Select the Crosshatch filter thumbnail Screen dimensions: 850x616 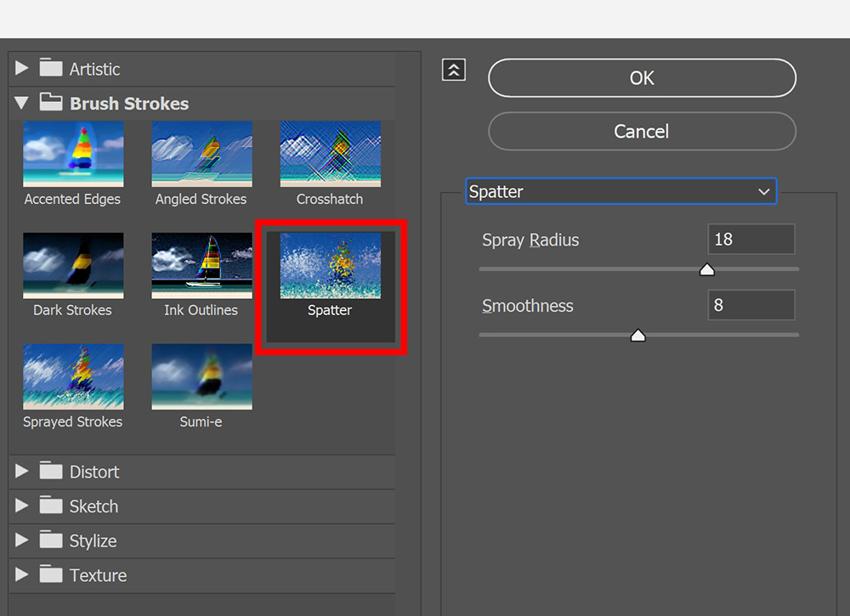click(x=330, y=154)
